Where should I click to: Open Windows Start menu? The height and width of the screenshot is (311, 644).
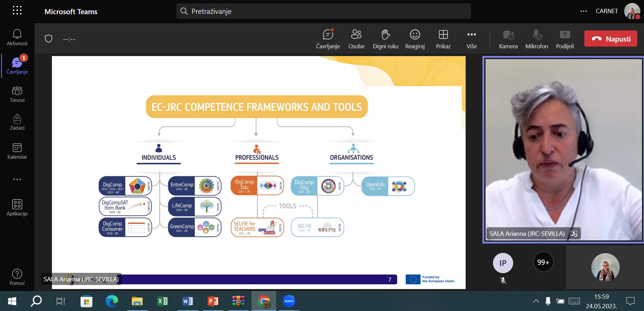point(12,301)
